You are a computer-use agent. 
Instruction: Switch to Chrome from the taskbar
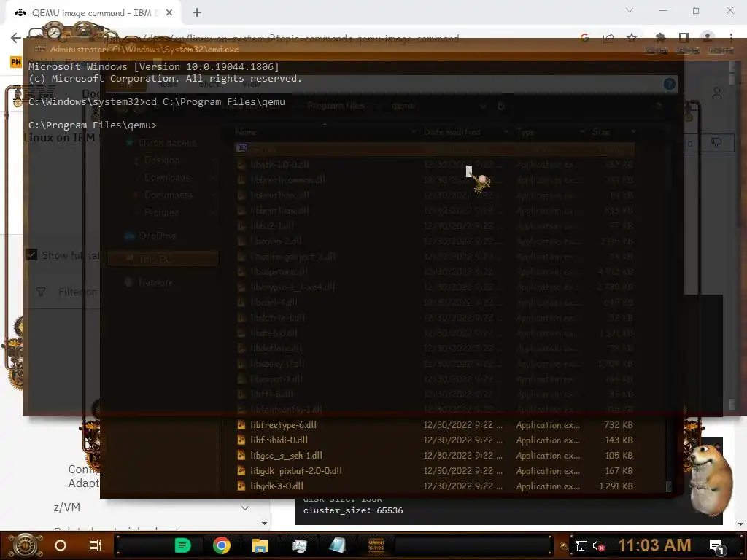coord(222,545)
